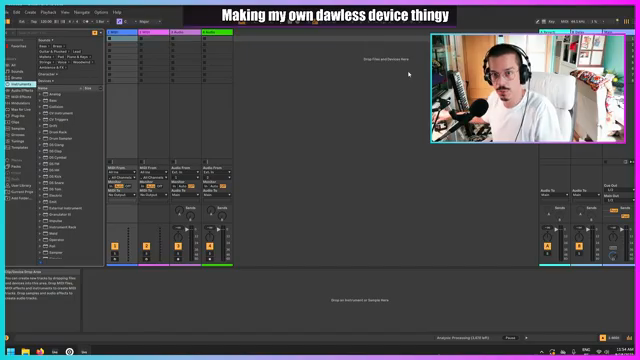Open the Major scale dropdown
The width and height of the screenshot is (640, 360).
coord(150,22)
